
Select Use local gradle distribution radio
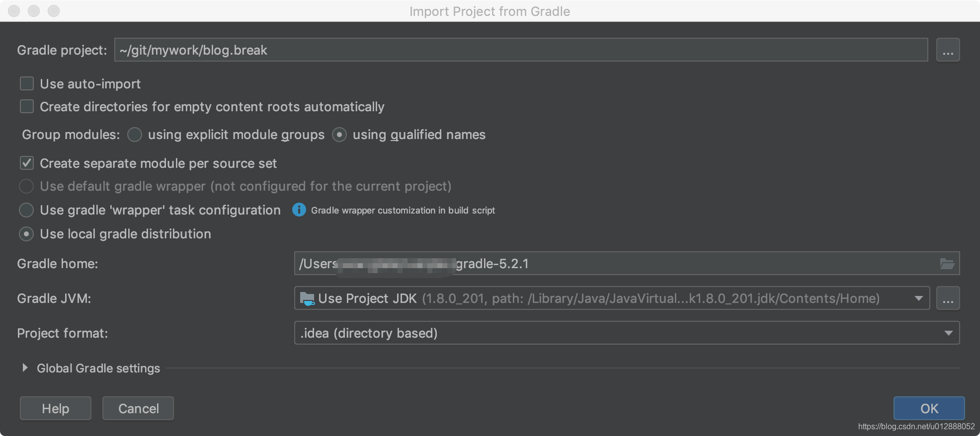tap(26, 234)
